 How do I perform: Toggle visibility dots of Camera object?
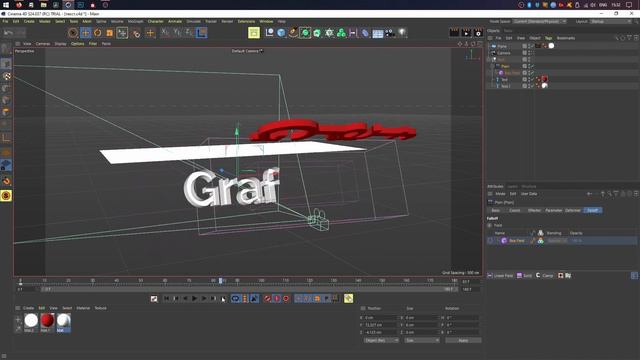click(x=529, y=53)
